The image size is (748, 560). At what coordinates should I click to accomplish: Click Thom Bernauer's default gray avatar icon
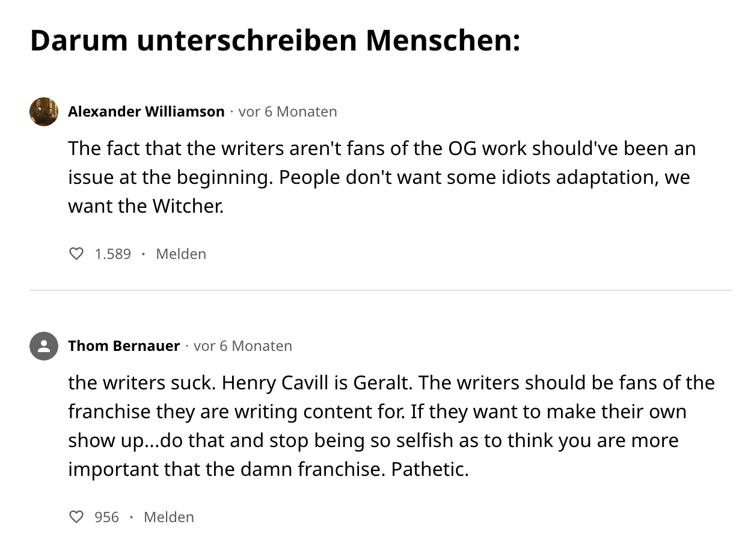click(44, 346)
